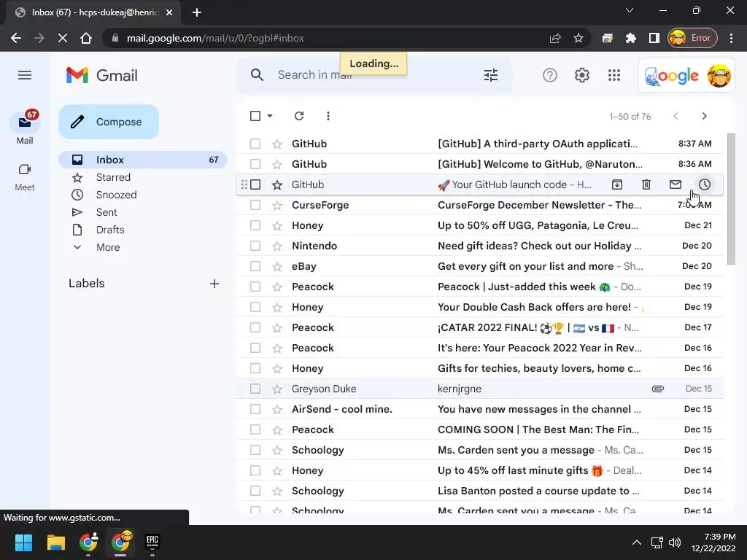The image size is (747, 560).
Task: Open the Inbox folder
Action: click(143, 160)
